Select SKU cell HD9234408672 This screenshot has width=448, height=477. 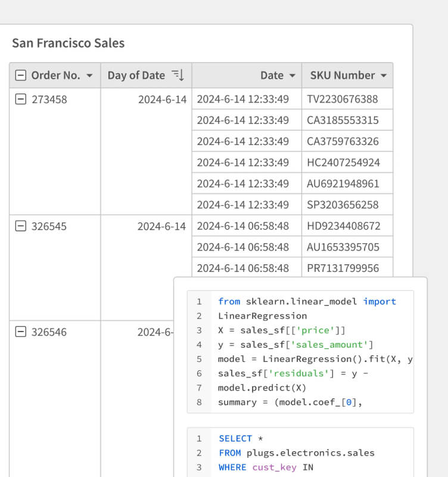(x=347, y=226)
